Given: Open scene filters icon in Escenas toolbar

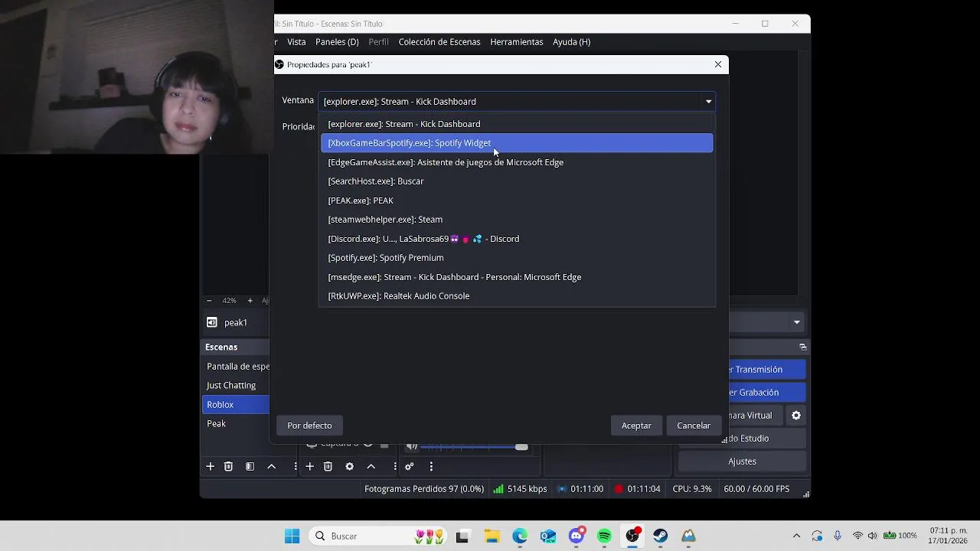Looking at the screenshot, I should 250,466.
